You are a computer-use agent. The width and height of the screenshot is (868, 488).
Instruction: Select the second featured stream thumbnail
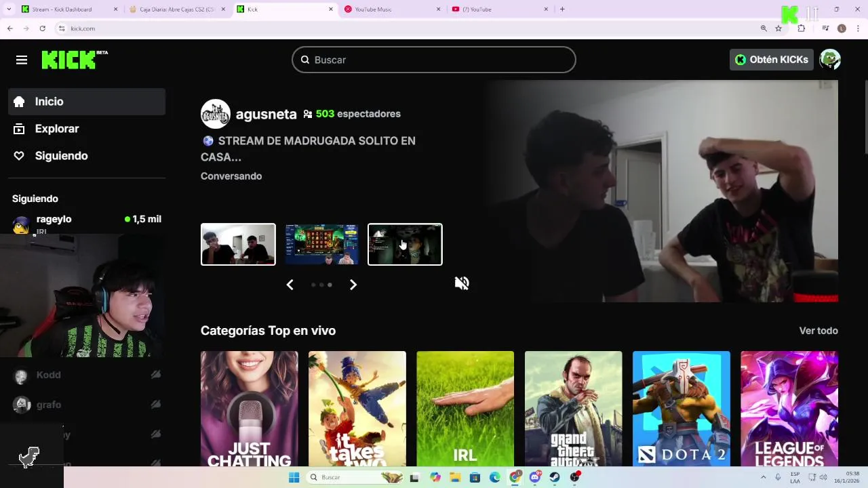coord(321,244)
